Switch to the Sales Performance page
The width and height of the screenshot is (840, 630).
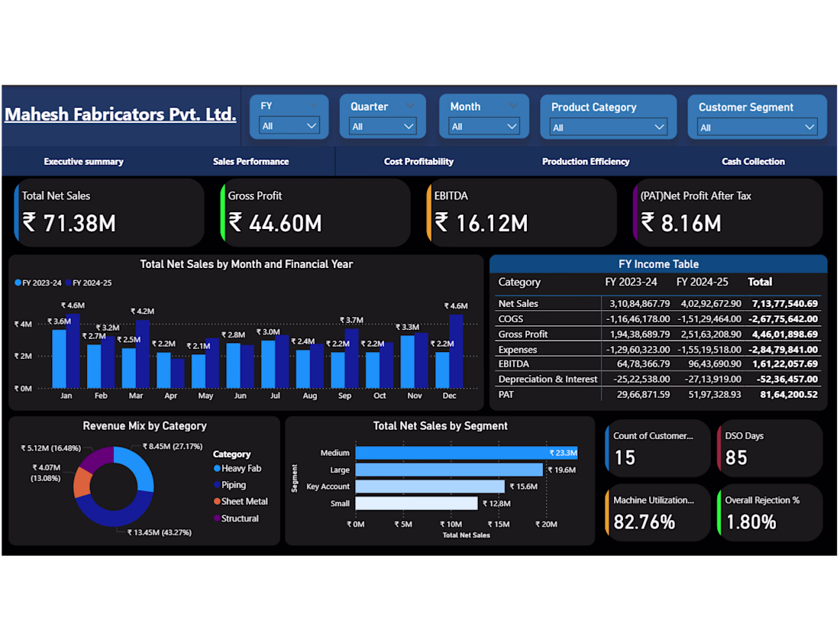(250, 161)
